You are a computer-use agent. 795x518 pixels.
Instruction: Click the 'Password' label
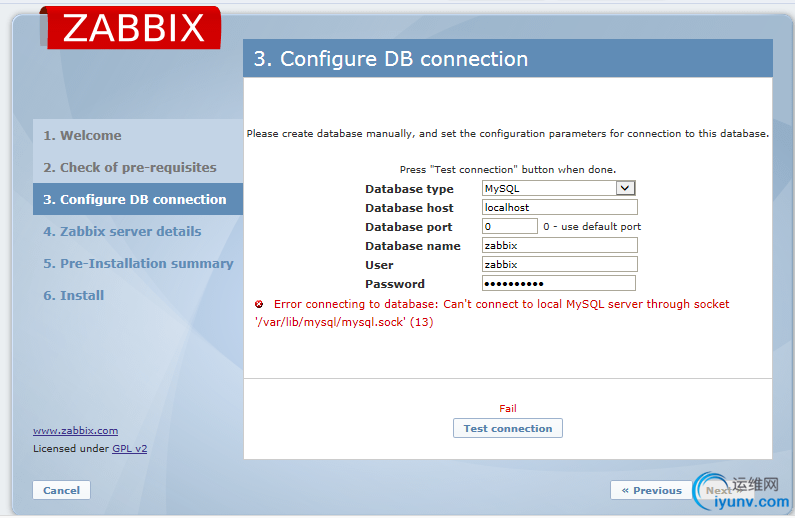pos(395,284)
